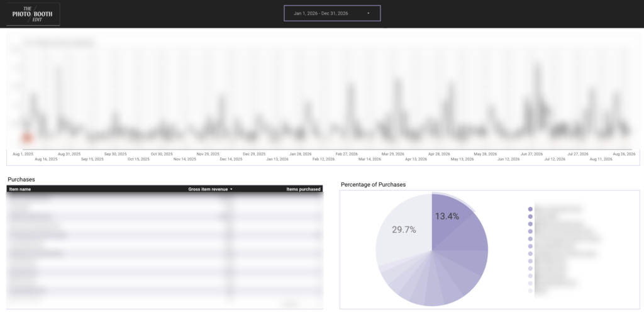This screenshot has height=322, width=644.
Task: Click the second legend color dot
Action: click(530, 216)
